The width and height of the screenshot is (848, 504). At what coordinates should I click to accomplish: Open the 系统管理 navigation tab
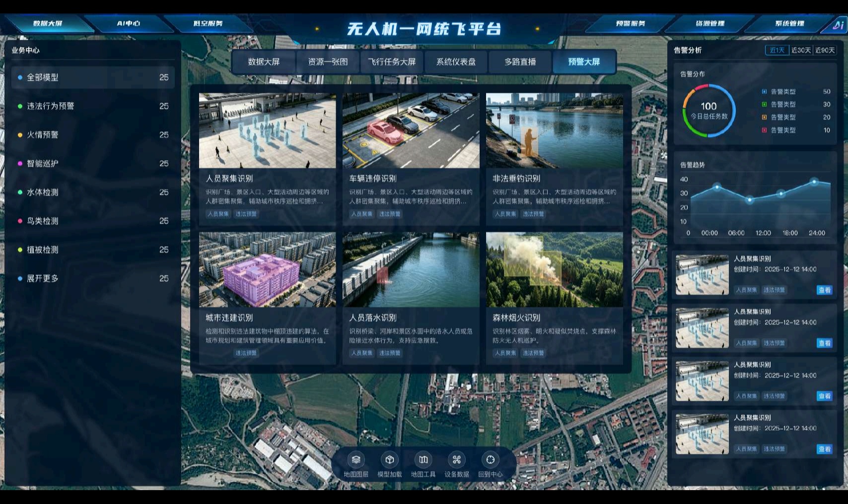pos(789,23)
